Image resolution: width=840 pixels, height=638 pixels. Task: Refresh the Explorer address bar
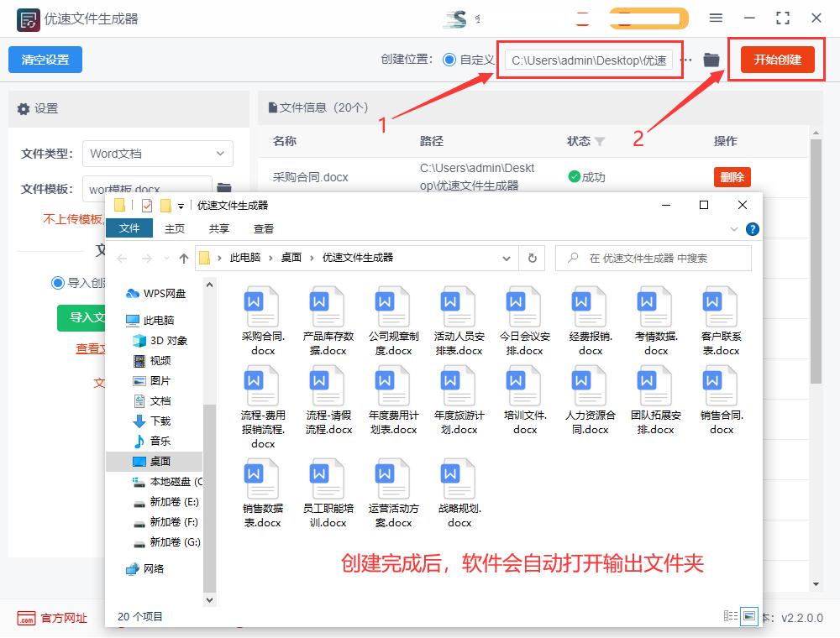(x=534, y=258)
